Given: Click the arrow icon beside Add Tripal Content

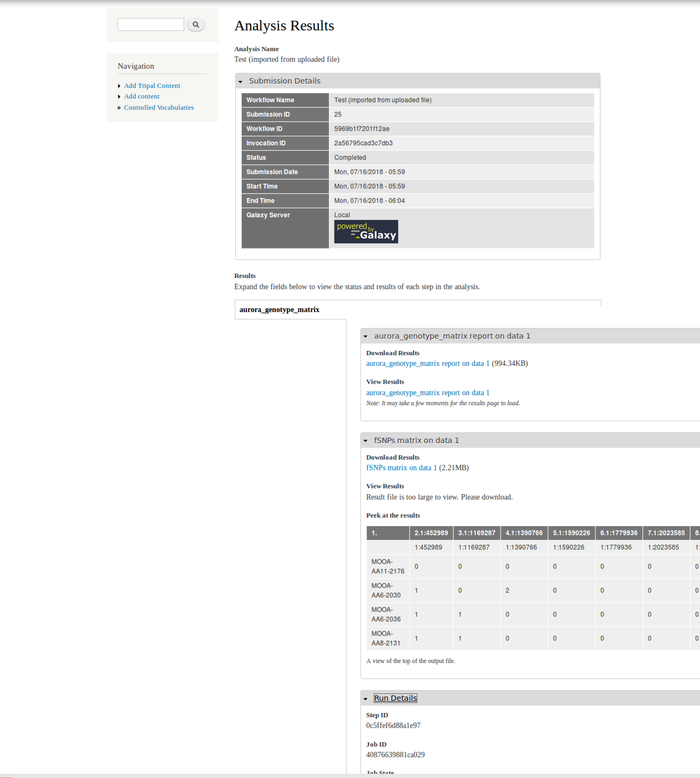Looking at the screenshot, I should [120, 85].
